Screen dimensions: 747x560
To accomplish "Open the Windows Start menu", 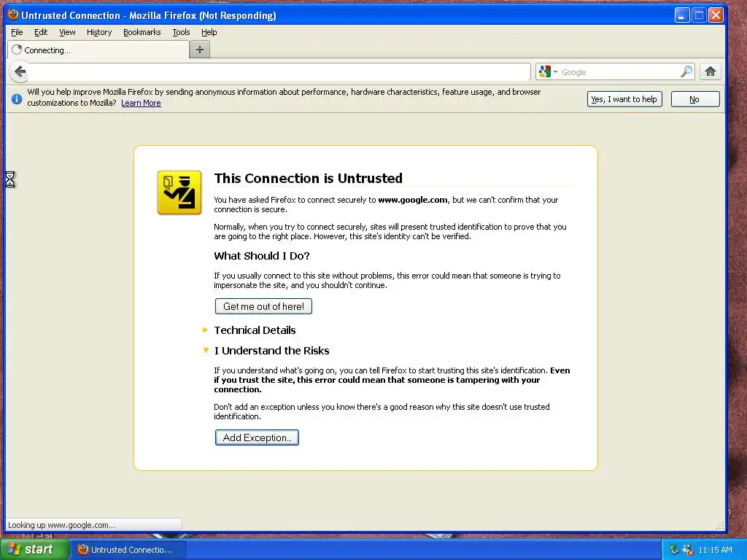I will [x=34, y=549].
